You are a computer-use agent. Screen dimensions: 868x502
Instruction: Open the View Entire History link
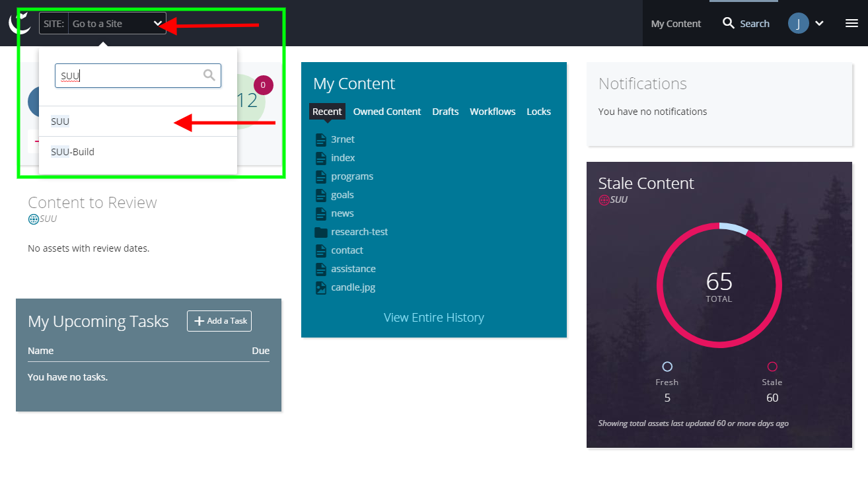pyautogui.click(x=433, y=318)
